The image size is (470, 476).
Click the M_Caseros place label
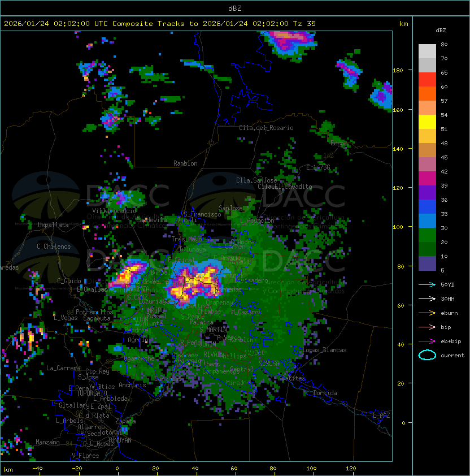[246, 311]
